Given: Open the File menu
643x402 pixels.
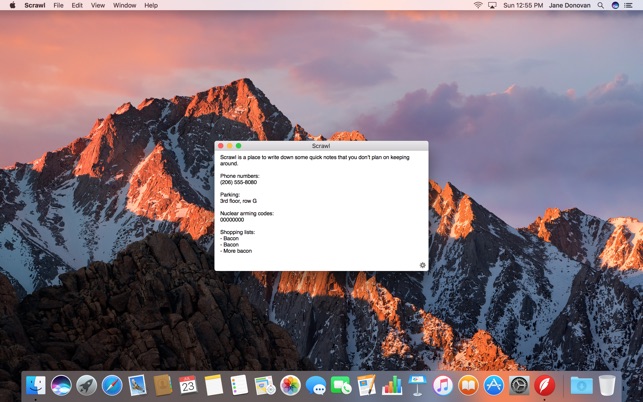Looking at the screenshot, I should 58,5.
